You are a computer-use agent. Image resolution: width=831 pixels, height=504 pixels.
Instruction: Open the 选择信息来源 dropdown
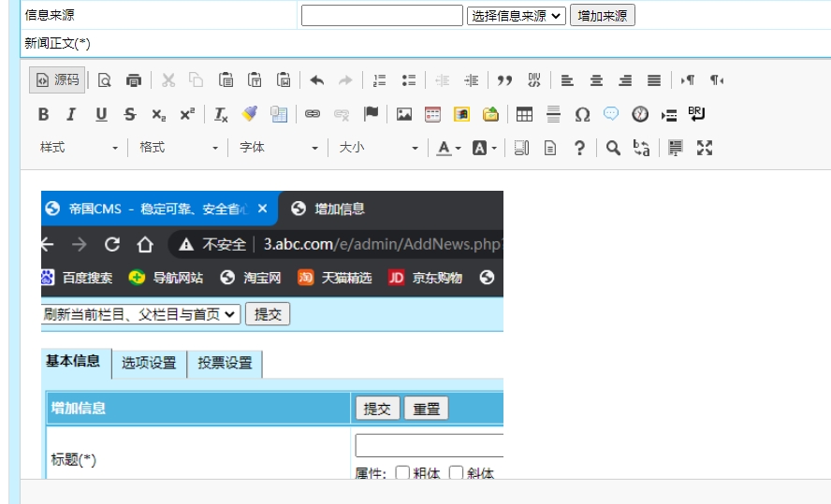(517, 15)
